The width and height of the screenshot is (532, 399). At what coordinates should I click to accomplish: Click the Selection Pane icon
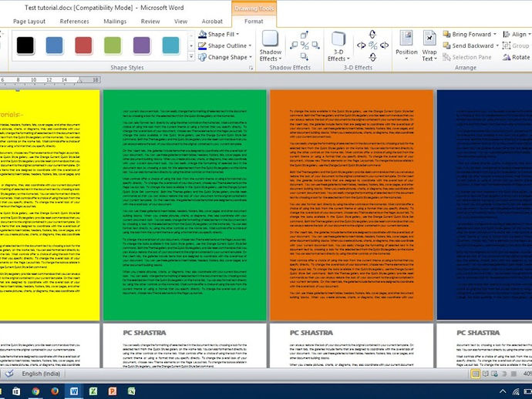[446, 57]
